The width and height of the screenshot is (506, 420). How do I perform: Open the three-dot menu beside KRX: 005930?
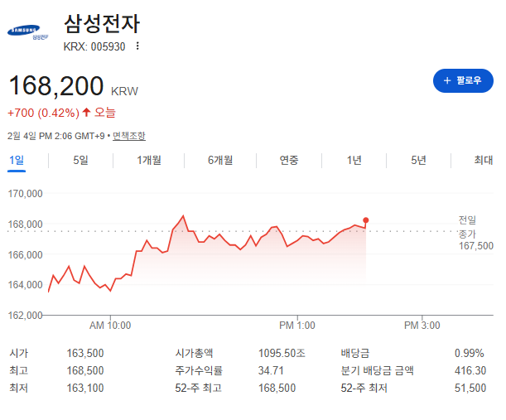137,46
